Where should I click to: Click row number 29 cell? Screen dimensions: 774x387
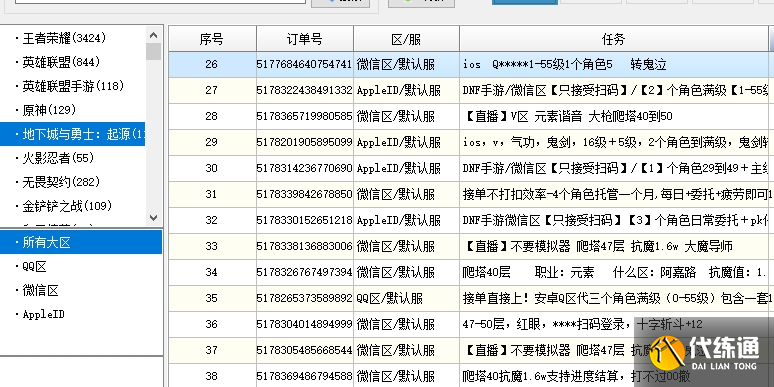pos(212,143)
